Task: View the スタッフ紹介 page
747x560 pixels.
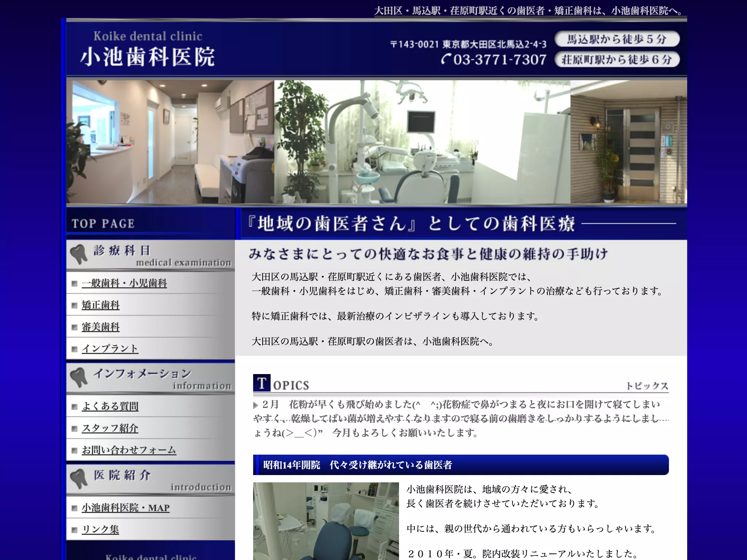Action: pos(110,428)
